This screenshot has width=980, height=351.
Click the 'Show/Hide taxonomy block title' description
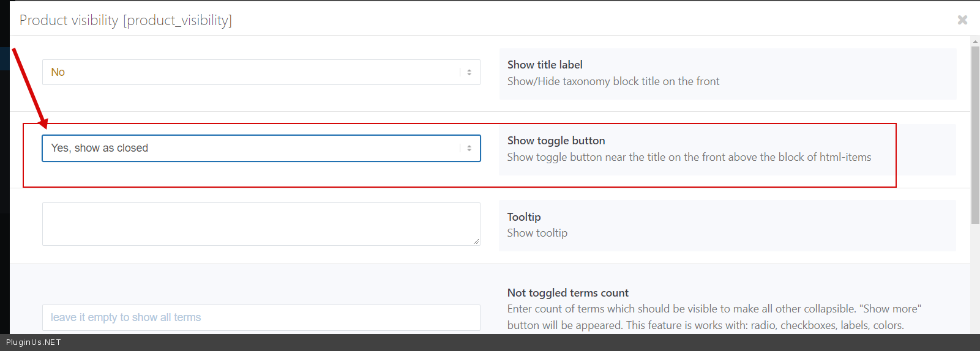tap(613, 81)
